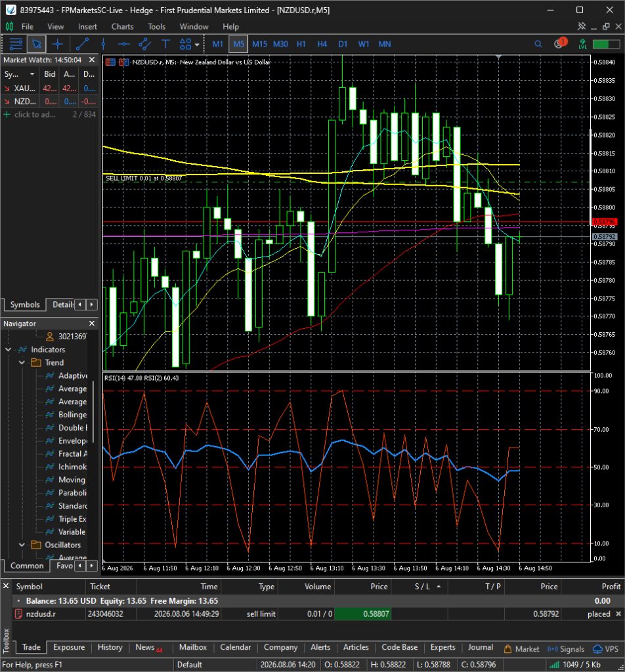Switch chart to M30 timeframe
Image resolution: width=625 pixels, height=672 pixels.
280,44
